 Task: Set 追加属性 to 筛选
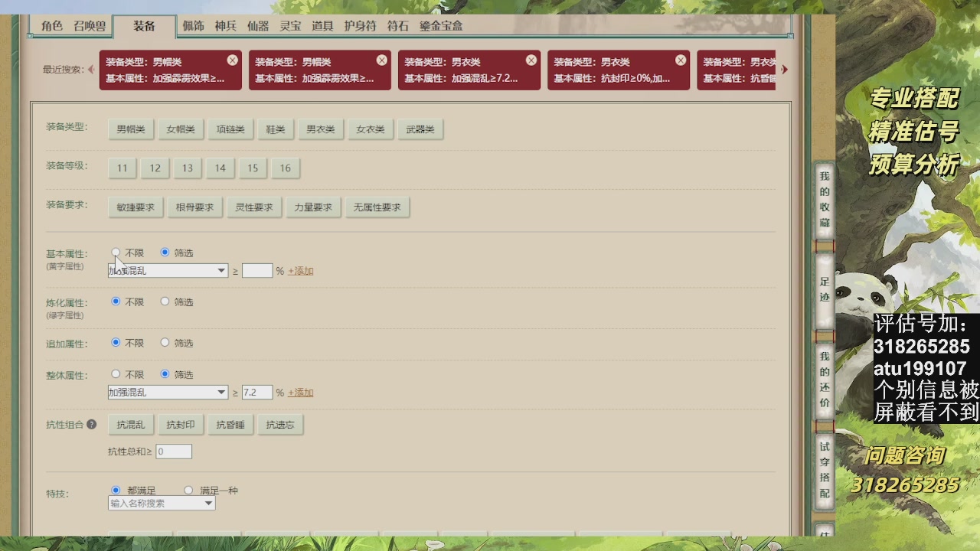click(x=165, y=343)
